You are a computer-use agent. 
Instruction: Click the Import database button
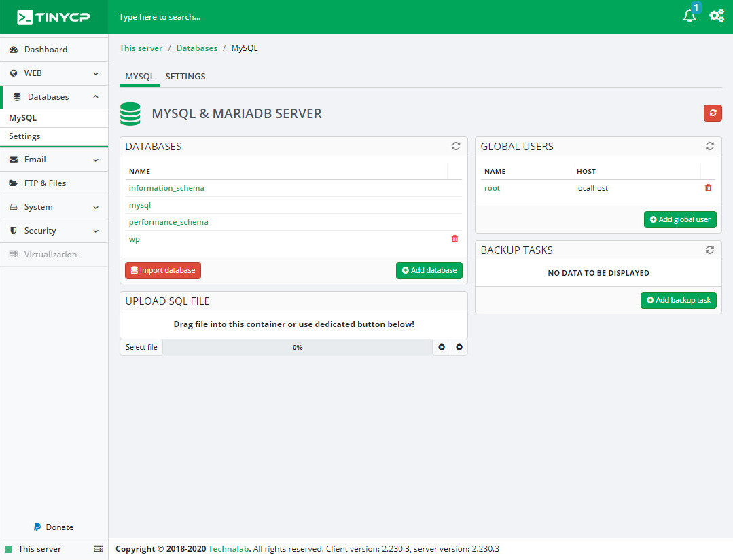pos(162,270)
